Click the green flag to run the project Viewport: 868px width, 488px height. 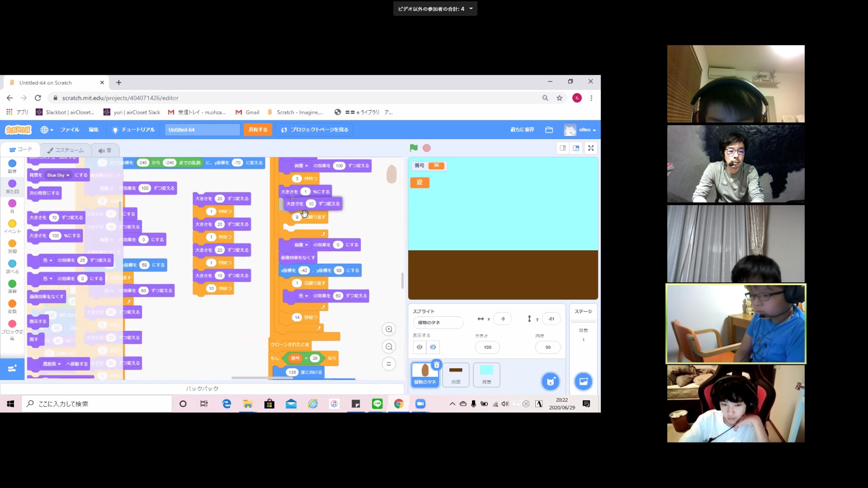(x=414, y=148)
